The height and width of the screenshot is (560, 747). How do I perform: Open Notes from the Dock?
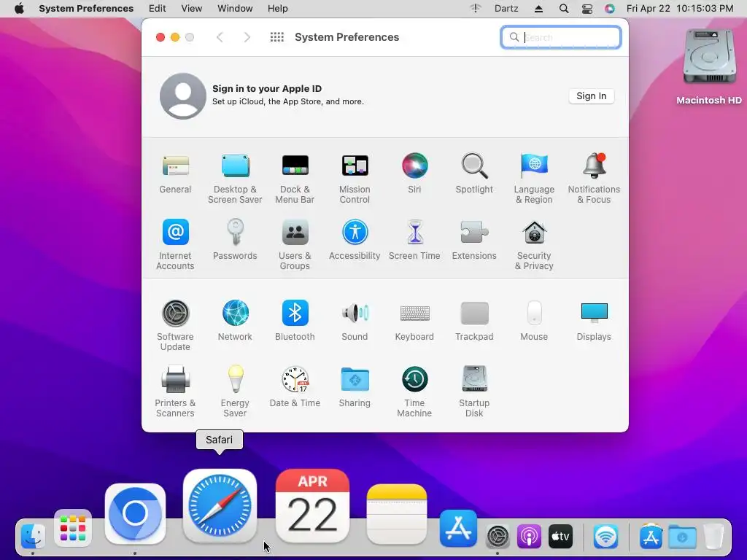point(397,514)
